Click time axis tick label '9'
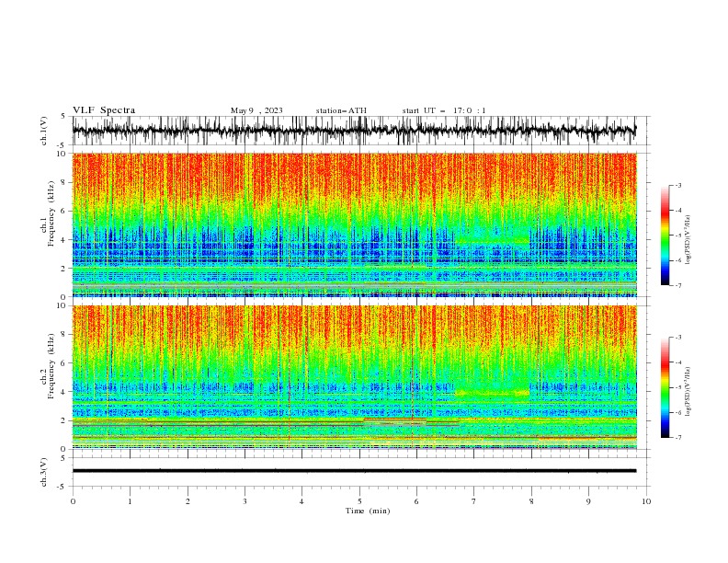This screenshot has width=728, height=563. pos(588,501)
